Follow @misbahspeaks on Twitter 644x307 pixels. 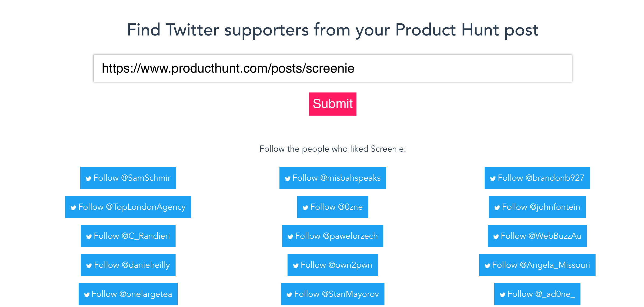point(333,178)
